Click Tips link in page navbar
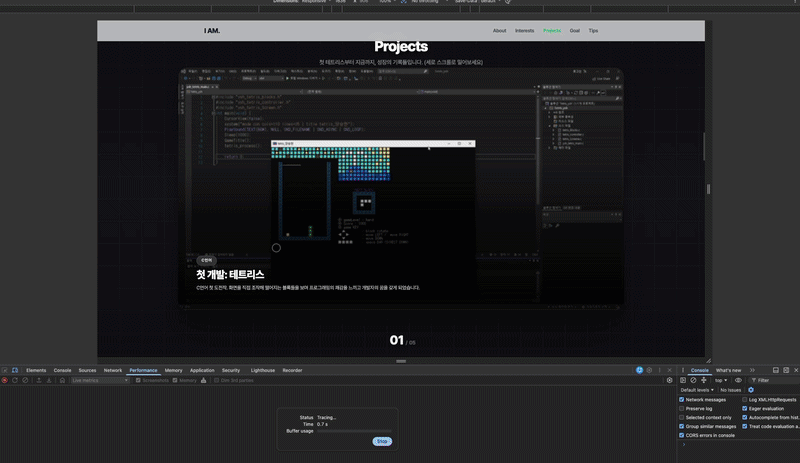The image size is (800, 463). pyautogui.click(x=593, y=31)
